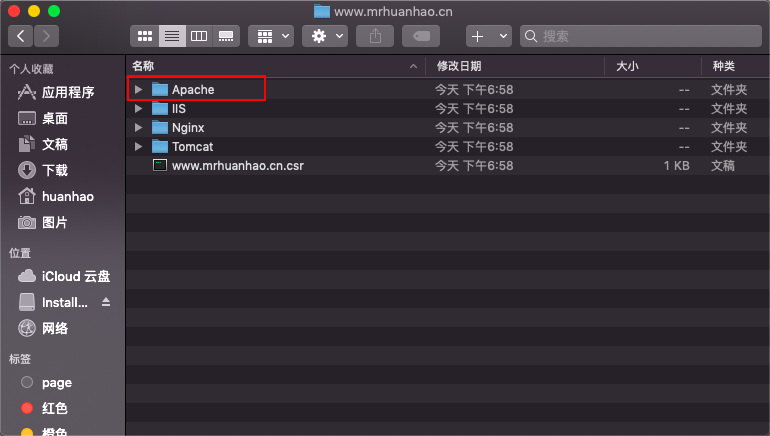Expand the Nginx folder disclosure triangle
The height and width of the screenshot is (436, 770).
tap(139, 128)
